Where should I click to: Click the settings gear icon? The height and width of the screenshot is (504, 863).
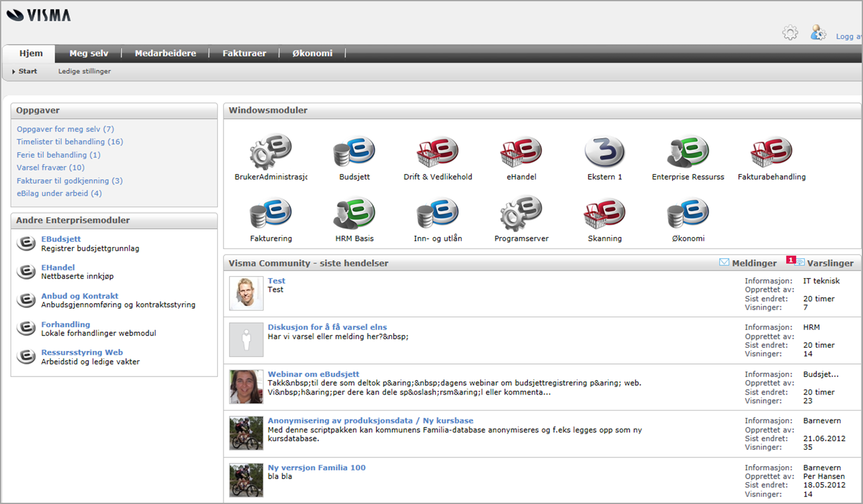click(790, 33)
